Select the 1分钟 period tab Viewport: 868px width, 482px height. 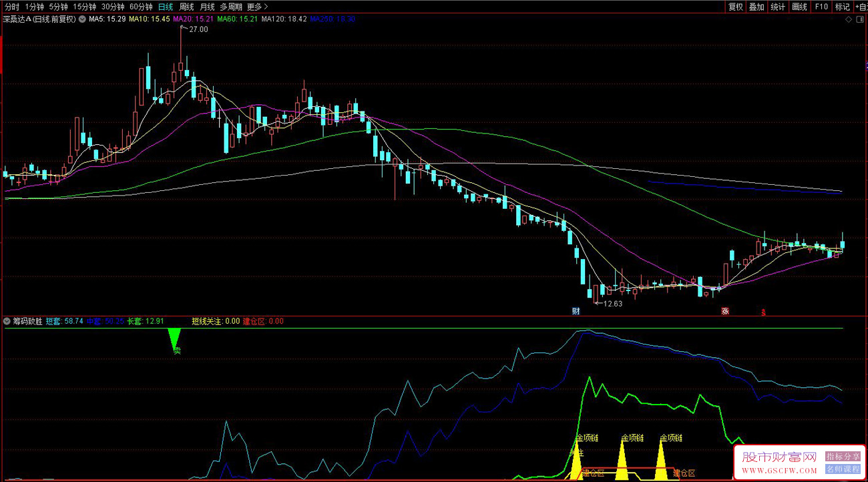pyautogui.click(x=34, y=7)
